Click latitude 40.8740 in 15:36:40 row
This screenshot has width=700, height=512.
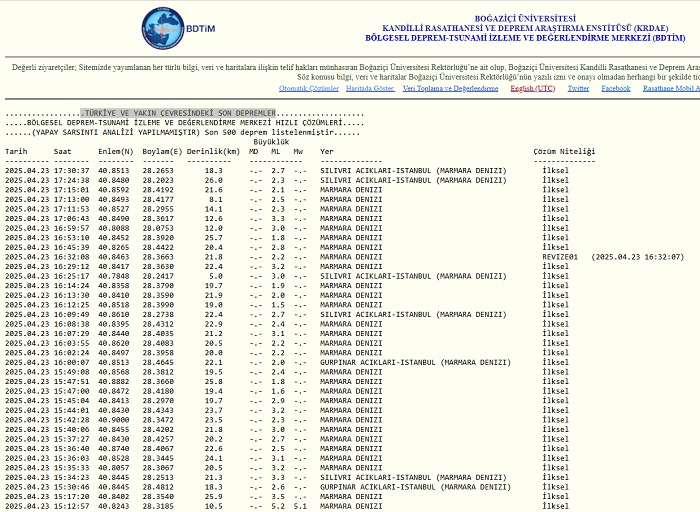114,449
